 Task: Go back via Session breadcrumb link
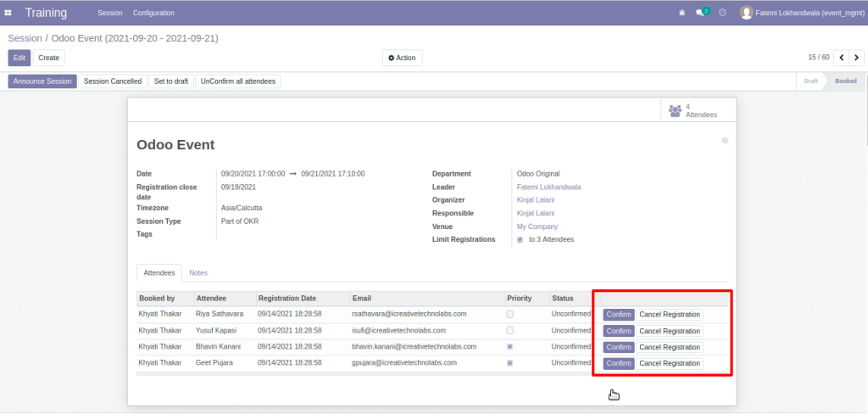(x=25, y=38)
